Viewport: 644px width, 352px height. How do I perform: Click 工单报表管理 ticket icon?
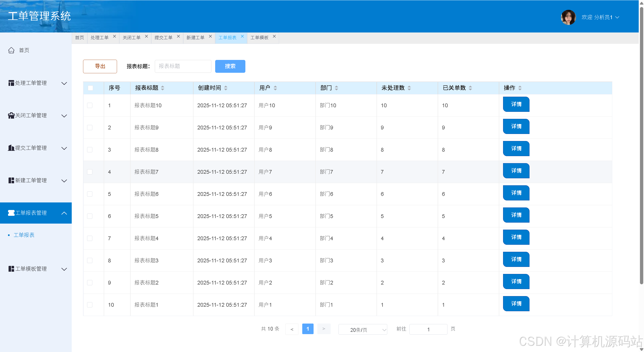[x=11, y=213]
